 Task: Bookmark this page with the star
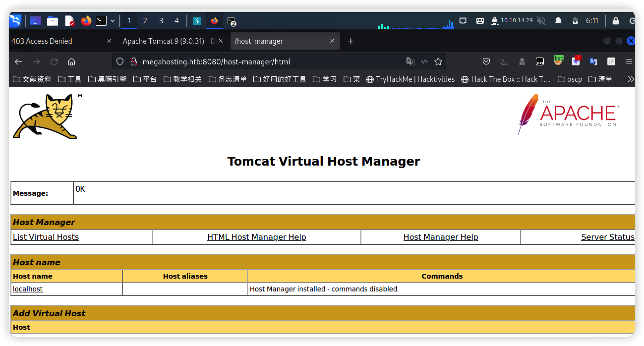(x=438, y=61)
